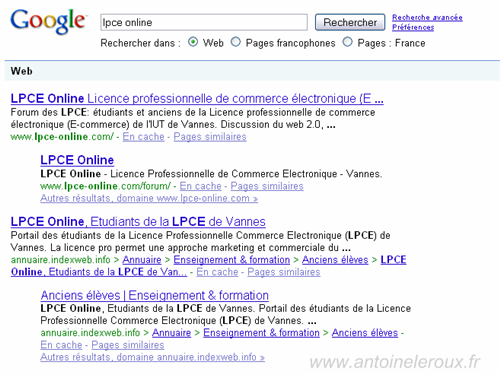Open result 'LPCE Online Licence professionnelle de commerce électronique'
Viewport: 500px width, 374px height.
[x=197, y=99]
